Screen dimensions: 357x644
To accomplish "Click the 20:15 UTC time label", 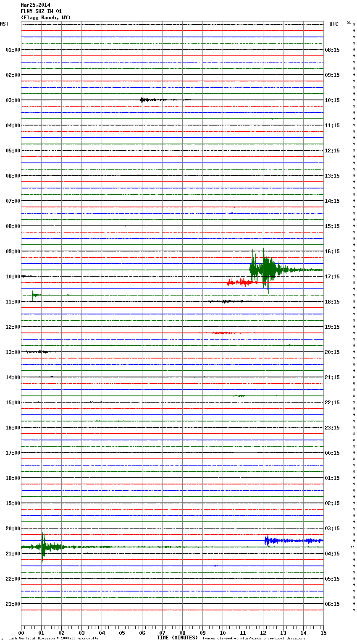I will pos(332,352).
